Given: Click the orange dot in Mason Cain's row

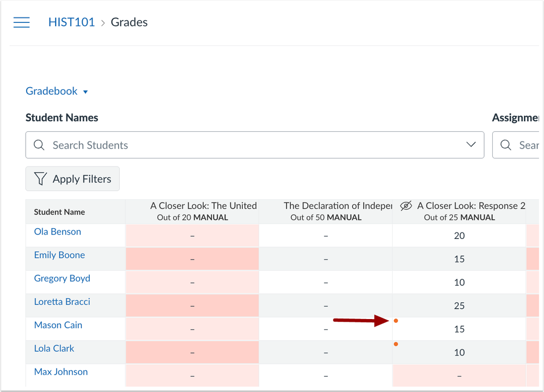Looking at the screenshot, I should point(396,321).
